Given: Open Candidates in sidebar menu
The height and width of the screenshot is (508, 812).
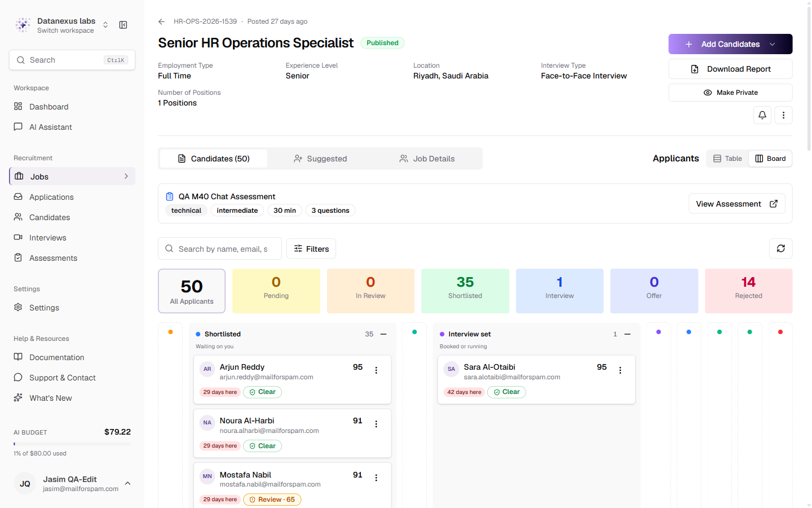Looking at the screenshot, I should pyautogui.click(x=72, y=217).
